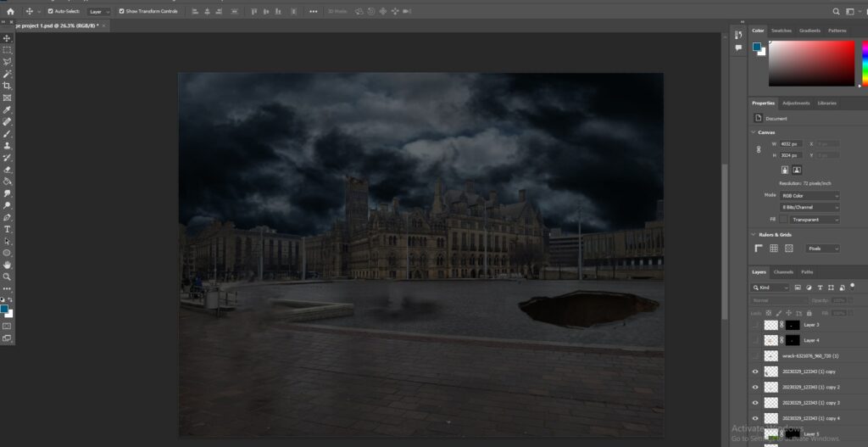868x447 pixels.
Task: Open the RGB Color mode dropdown
Action: (810, 195)
